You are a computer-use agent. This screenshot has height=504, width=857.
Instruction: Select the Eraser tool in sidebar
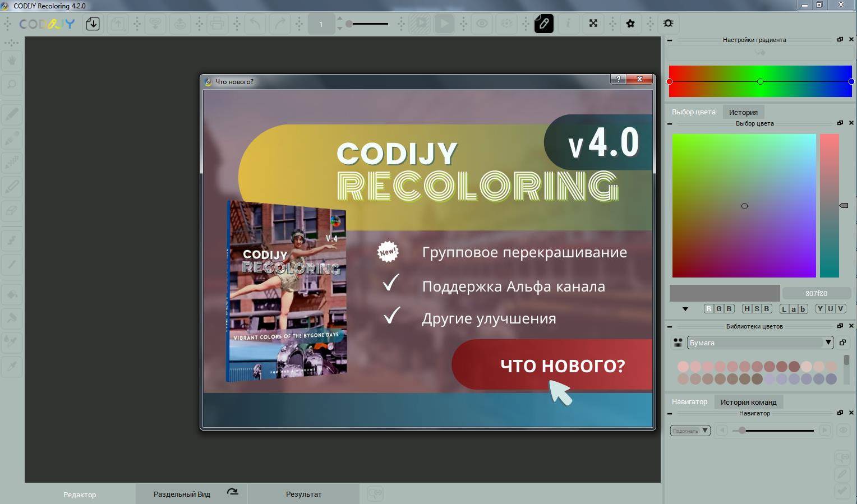(x=12, y=211)
